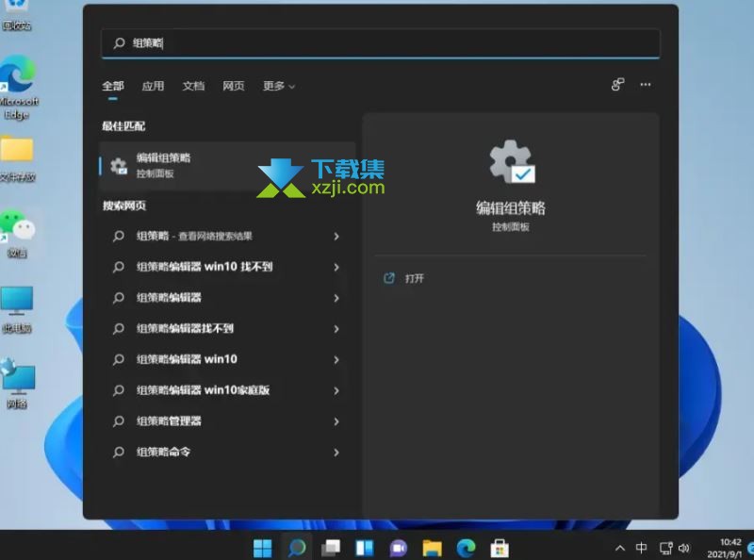
Task: Expand arrow for 组策略编辑器 win10 找不到
Action: [336, 267]
